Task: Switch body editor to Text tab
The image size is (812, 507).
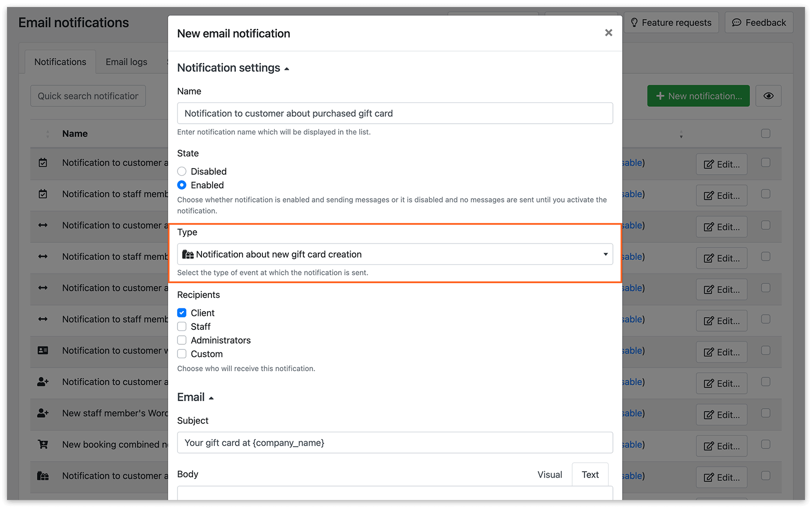Action: click(x=590, y=475)
